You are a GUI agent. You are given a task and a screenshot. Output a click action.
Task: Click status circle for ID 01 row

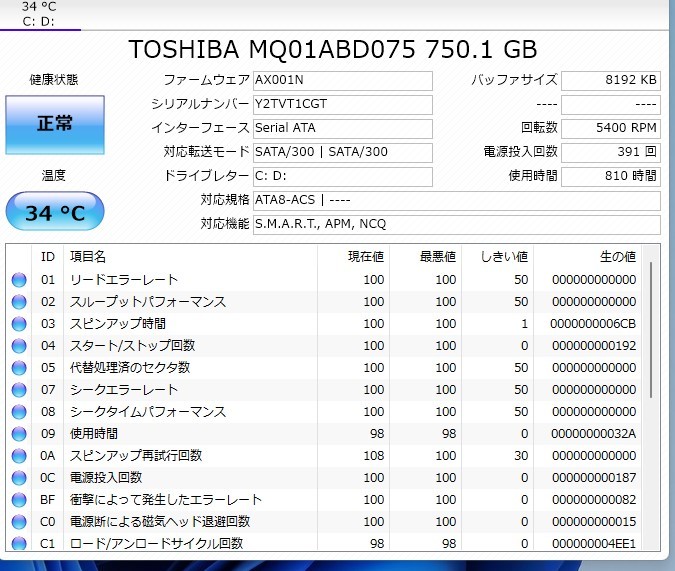click(x=19, y=280)
